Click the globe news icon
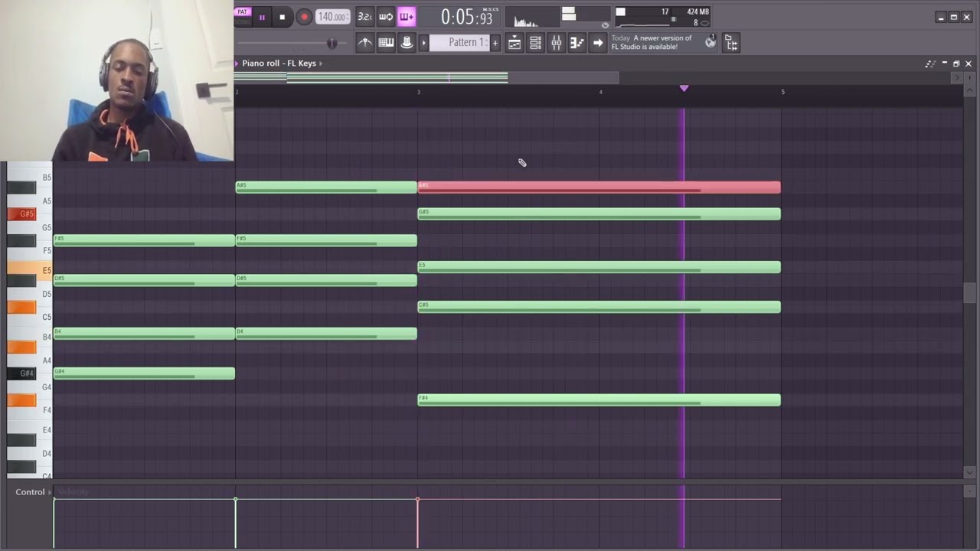 [710, 42]
